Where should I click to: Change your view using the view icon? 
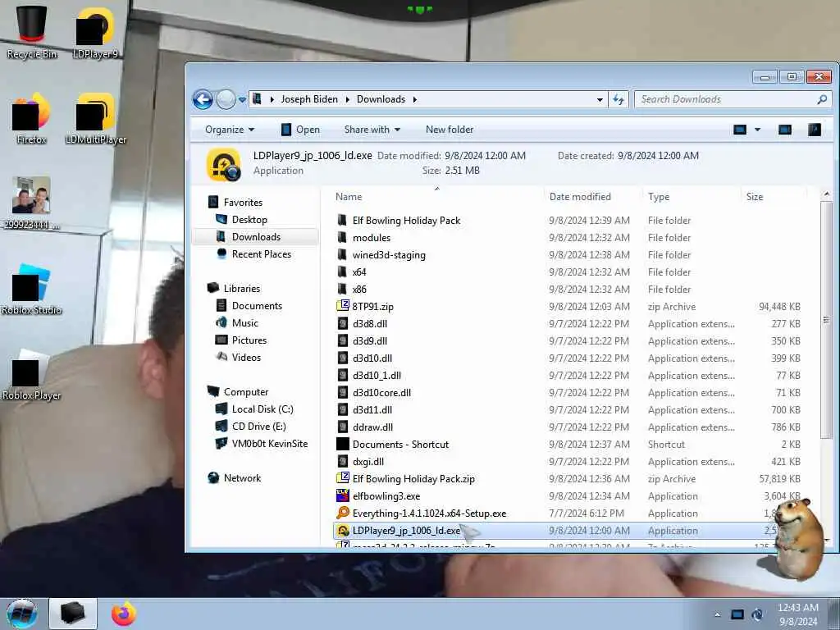click(740, 130)
